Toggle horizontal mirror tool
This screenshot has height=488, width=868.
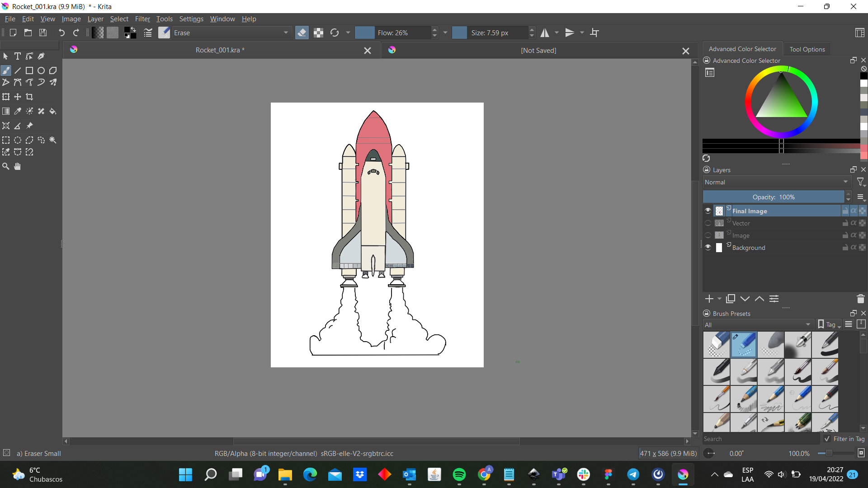coord(545,33)
